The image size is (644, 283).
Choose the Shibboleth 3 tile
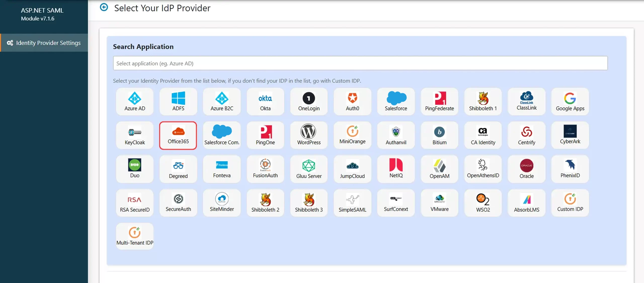pyautogui.click(x=309, y=203)
